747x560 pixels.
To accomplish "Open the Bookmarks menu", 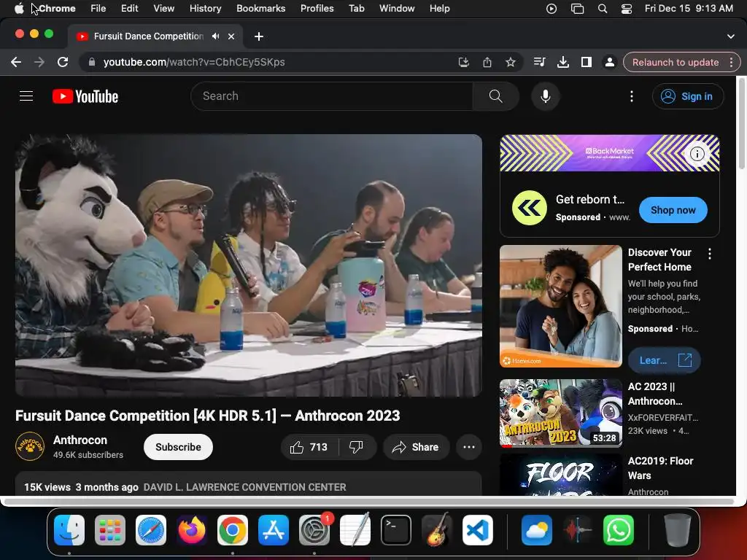I will pos(261,9).
